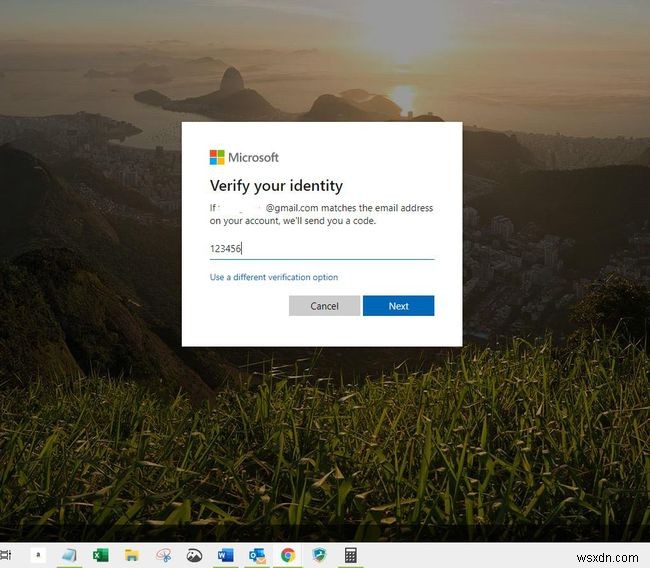Open Calculator from the taskbar

(351, 555)
